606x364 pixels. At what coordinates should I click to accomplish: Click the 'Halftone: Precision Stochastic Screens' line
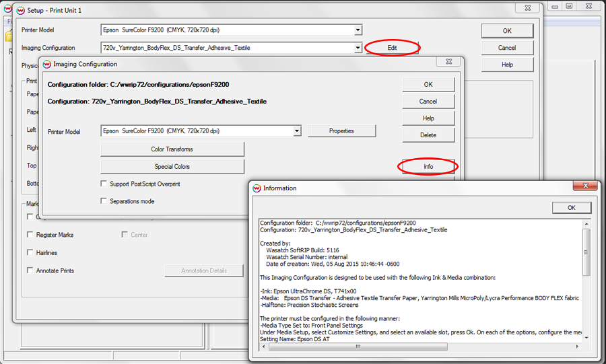[x=309, y=305]
